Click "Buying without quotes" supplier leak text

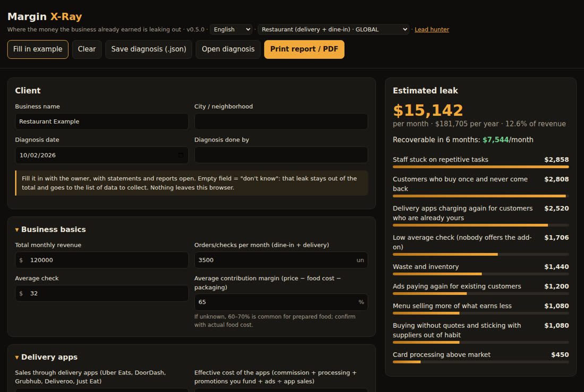(457, 330)
